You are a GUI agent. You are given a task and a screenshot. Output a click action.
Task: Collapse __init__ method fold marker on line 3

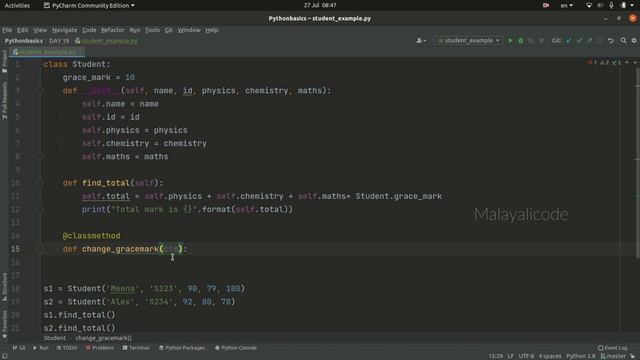point(40,90)
